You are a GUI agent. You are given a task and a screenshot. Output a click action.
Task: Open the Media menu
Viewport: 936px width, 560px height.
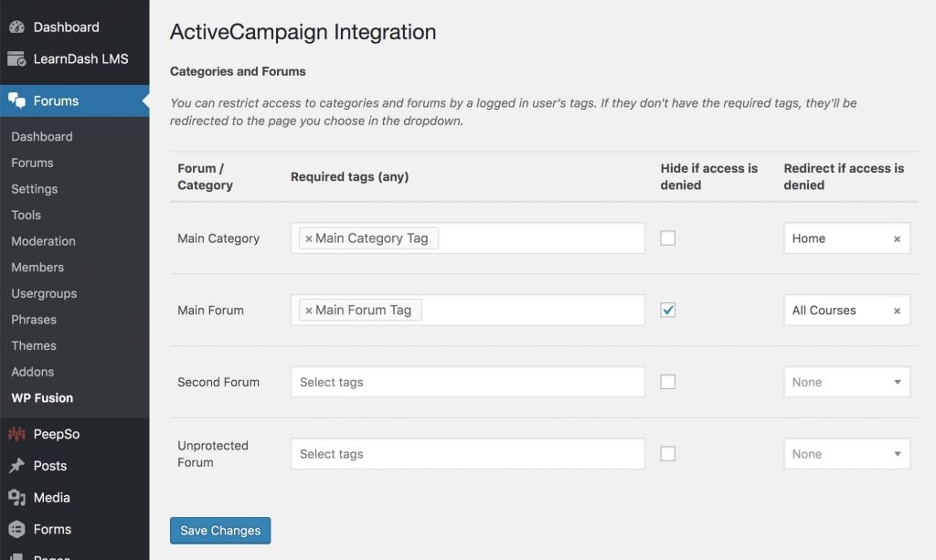75,497
